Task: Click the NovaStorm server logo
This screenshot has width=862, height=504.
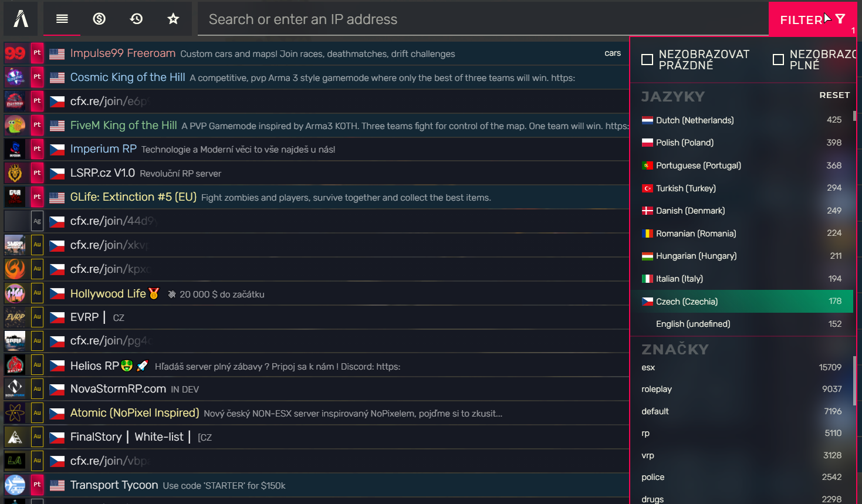Action: (x=14, y=388)
